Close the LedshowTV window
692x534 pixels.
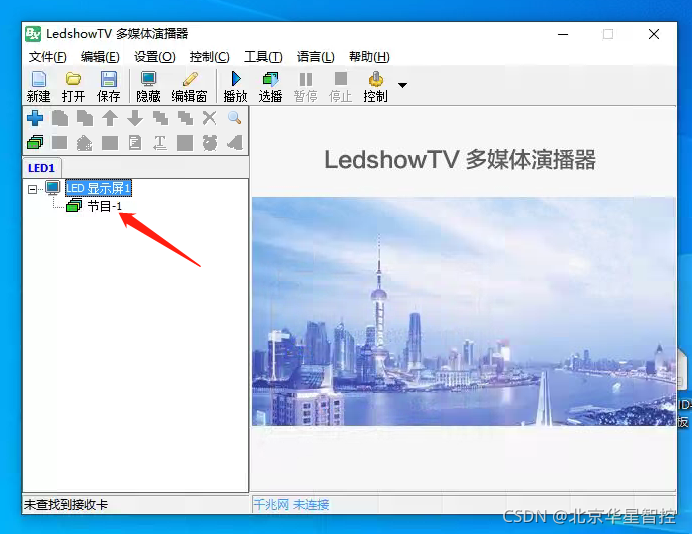pos(654,34)
